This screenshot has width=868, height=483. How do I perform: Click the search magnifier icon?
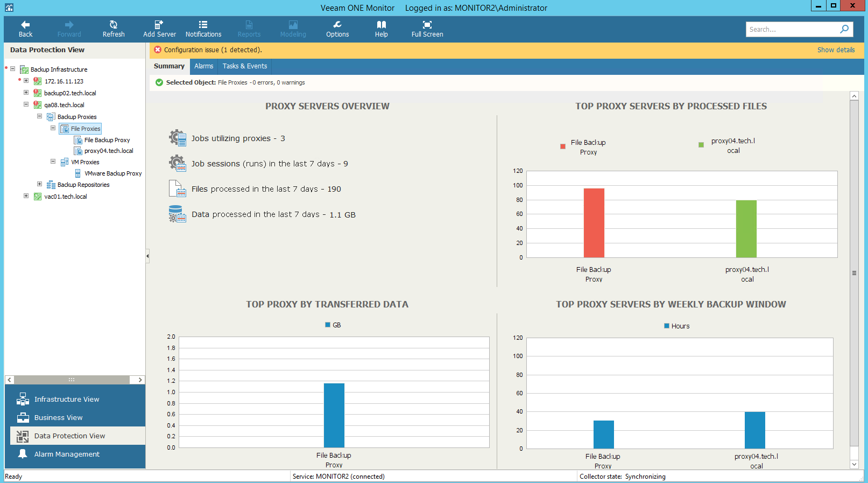click(845, 29)
